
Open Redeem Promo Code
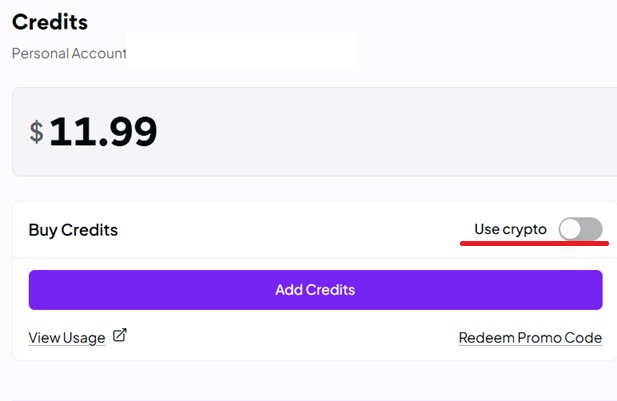[530, 338]
